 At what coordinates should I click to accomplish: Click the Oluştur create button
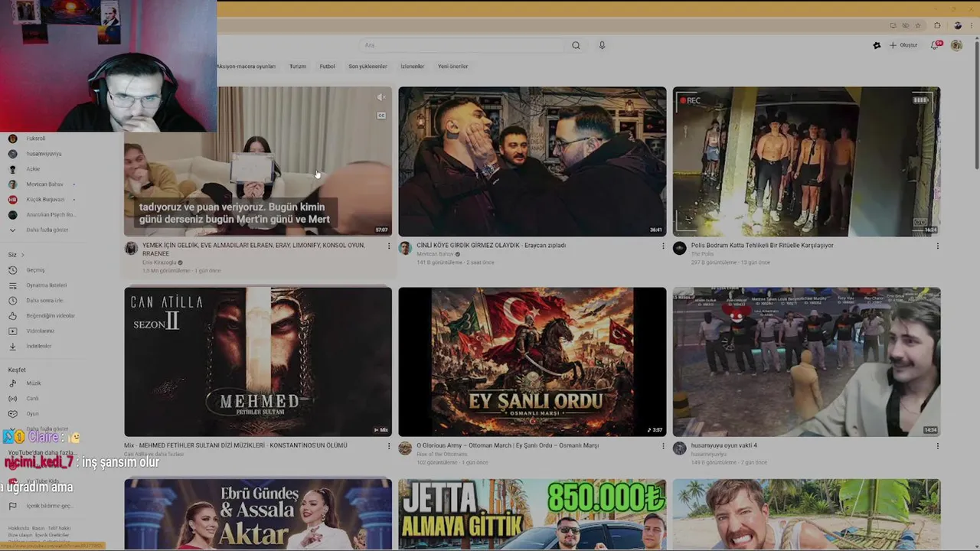pos(903,45)
